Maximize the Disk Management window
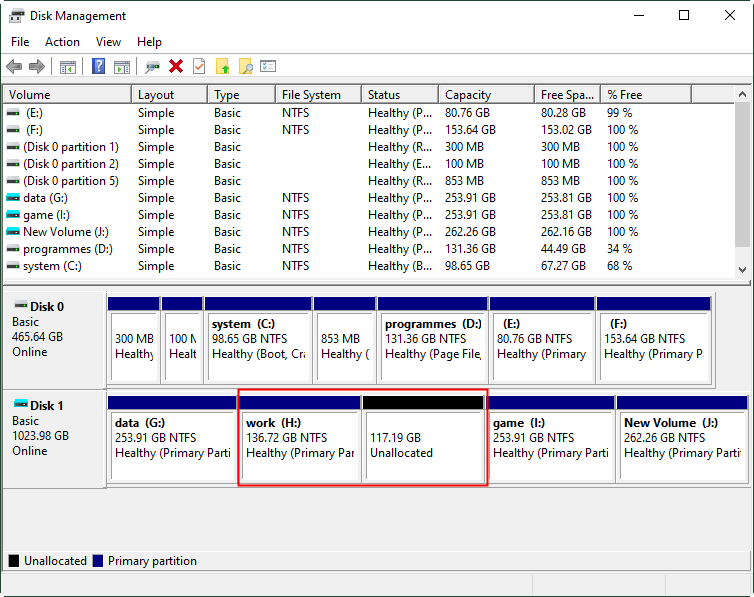Viewport: 754px width, 597px height. pyautogui.click(x=684, y=15)
